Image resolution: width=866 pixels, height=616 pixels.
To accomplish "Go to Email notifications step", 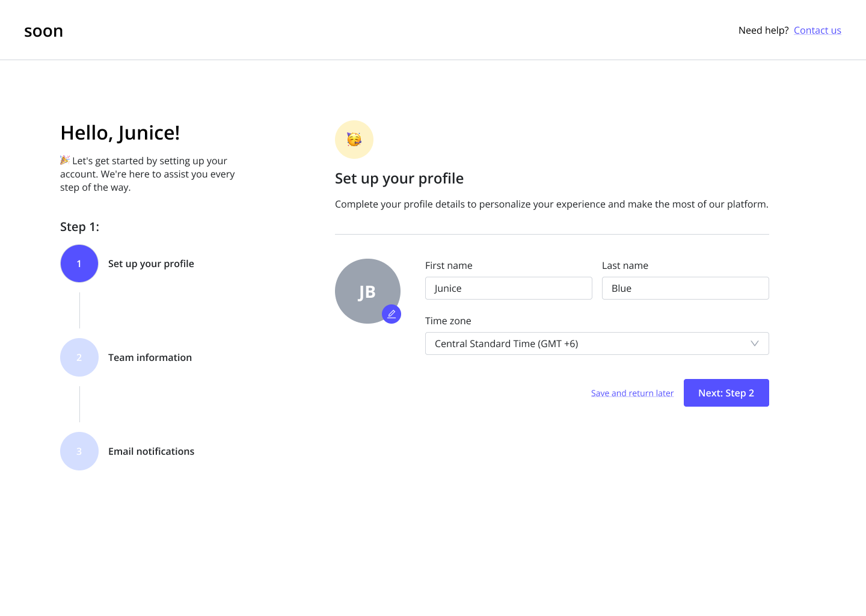I will (151, 451).
